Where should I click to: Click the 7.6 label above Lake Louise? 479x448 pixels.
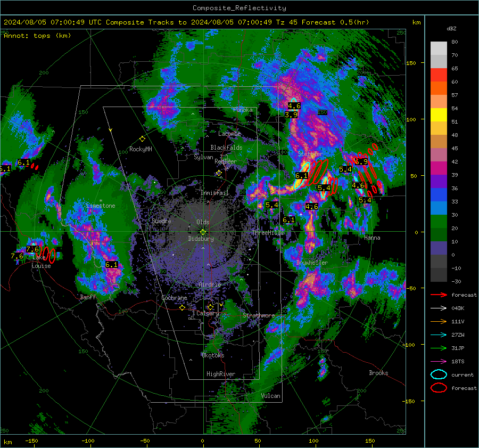click(x=32, y=249)
